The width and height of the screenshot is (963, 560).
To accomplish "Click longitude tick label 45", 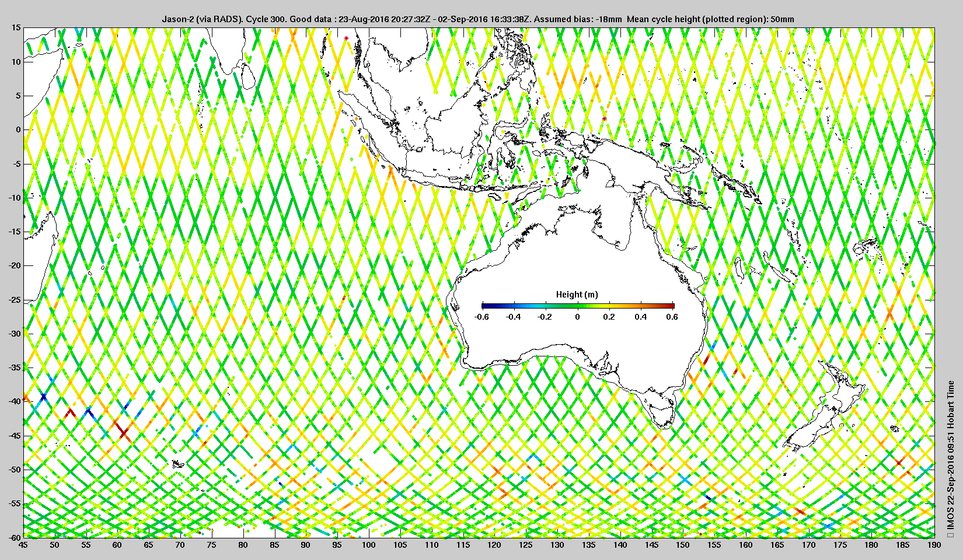I will [23, 545].
